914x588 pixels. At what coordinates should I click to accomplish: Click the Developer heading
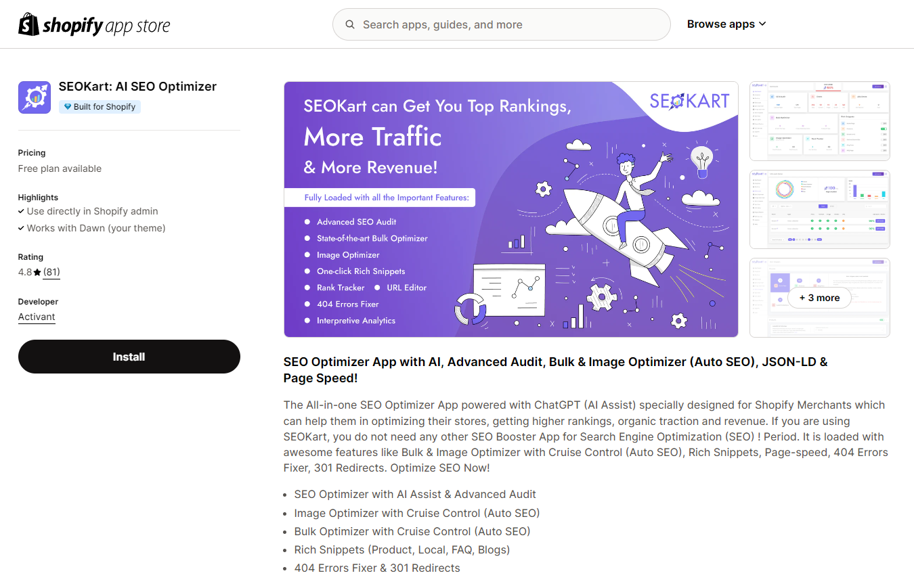(38, 302)
